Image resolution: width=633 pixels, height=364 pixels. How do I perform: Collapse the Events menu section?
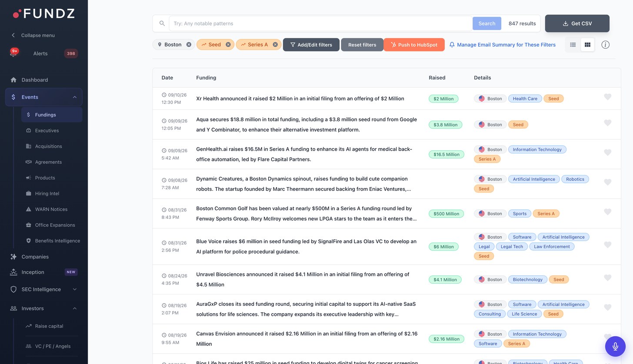pyautogui.click(x=74, y=97)
